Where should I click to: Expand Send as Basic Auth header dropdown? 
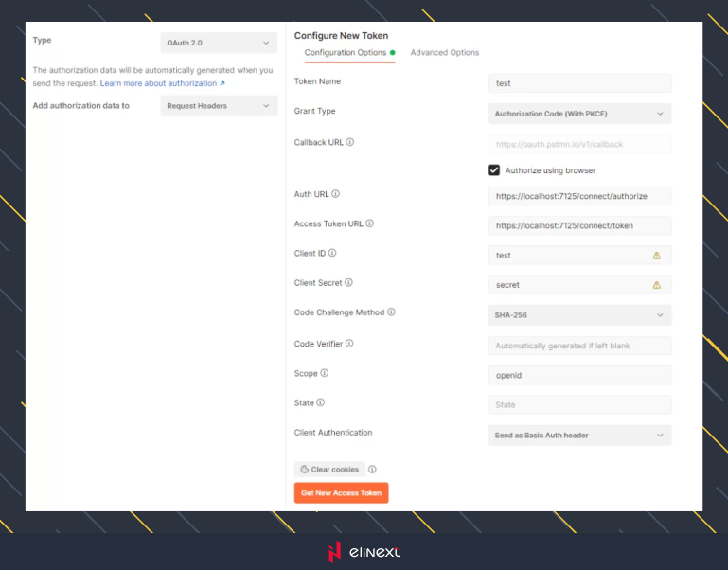coord(579,436)
